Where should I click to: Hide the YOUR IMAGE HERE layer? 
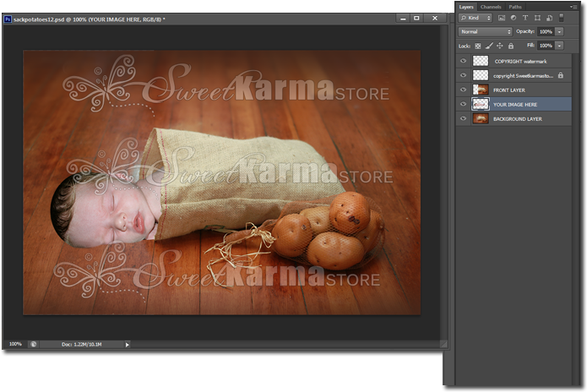464,104
